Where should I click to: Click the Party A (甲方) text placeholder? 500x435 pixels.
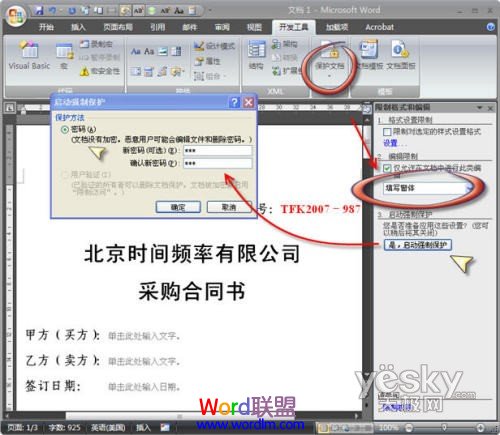pyautogui.click(x=144, y=336)
